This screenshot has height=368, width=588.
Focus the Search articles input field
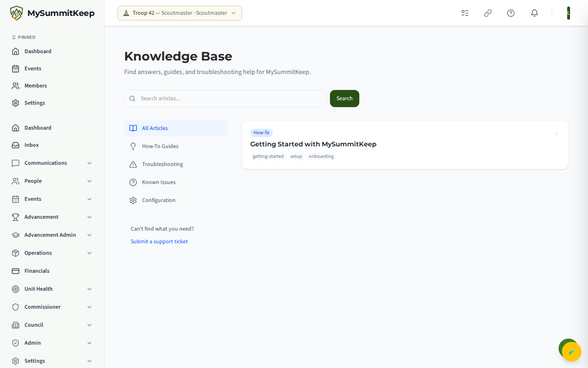click(225, 99)
